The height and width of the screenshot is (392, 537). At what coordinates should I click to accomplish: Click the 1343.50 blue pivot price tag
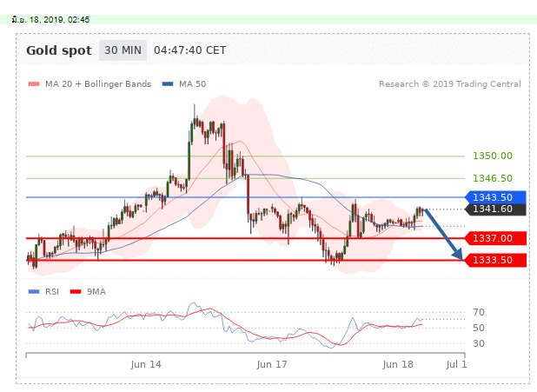click(x=495, y=197)
